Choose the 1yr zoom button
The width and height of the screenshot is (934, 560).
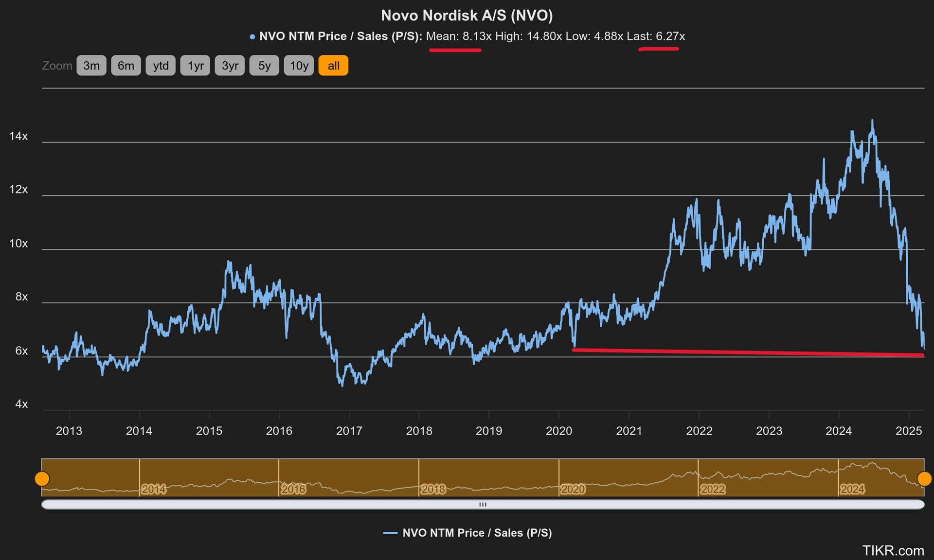point(195,66)
